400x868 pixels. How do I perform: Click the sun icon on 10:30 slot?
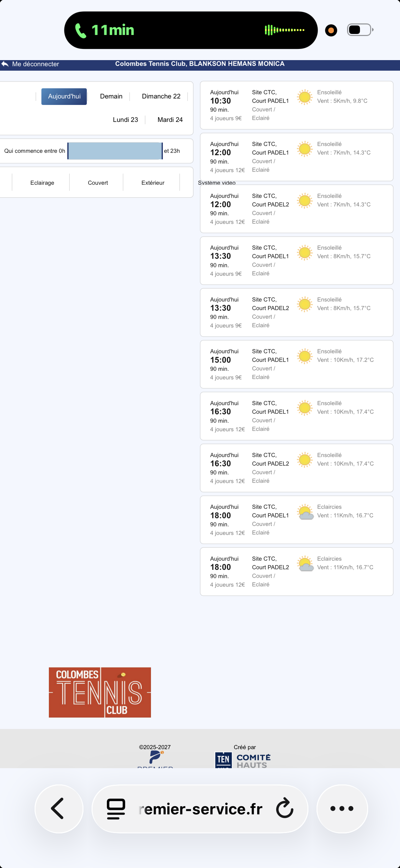[x=304, y=97]
